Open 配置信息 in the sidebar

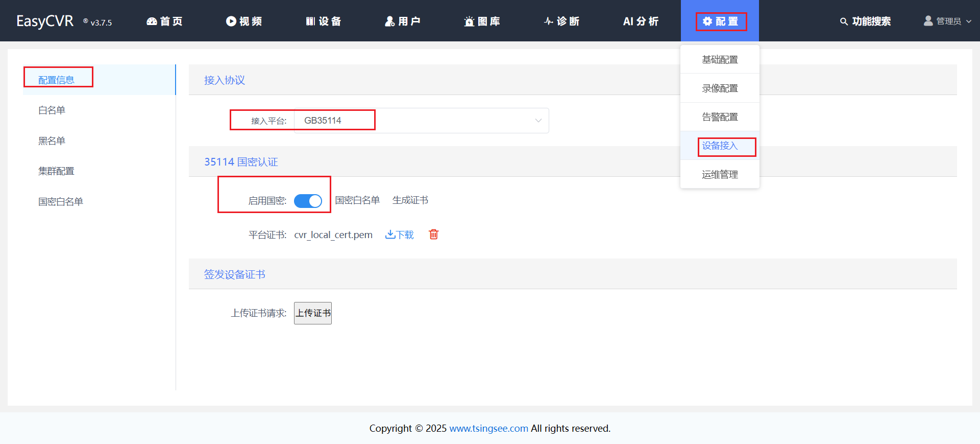pos(100,80)
